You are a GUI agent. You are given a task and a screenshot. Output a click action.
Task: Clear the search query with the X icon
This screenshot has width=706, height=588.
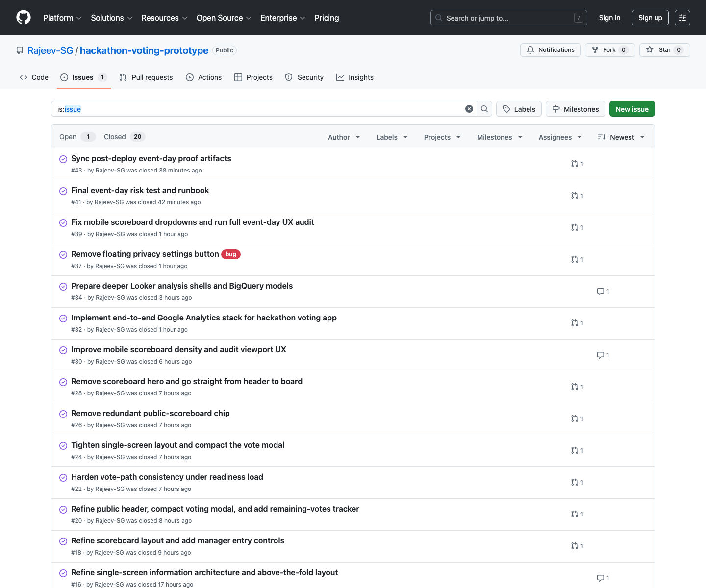469,109
